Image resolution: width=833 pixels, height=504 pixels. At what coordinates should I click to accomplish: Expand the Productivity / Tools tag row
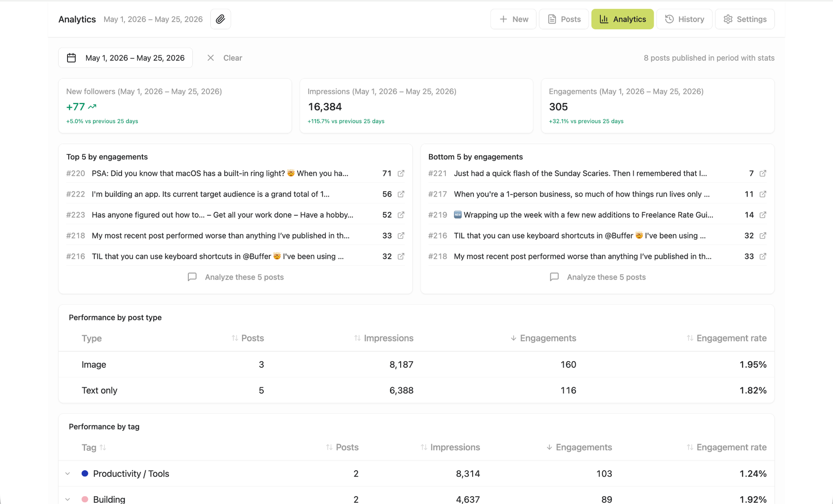67,474
